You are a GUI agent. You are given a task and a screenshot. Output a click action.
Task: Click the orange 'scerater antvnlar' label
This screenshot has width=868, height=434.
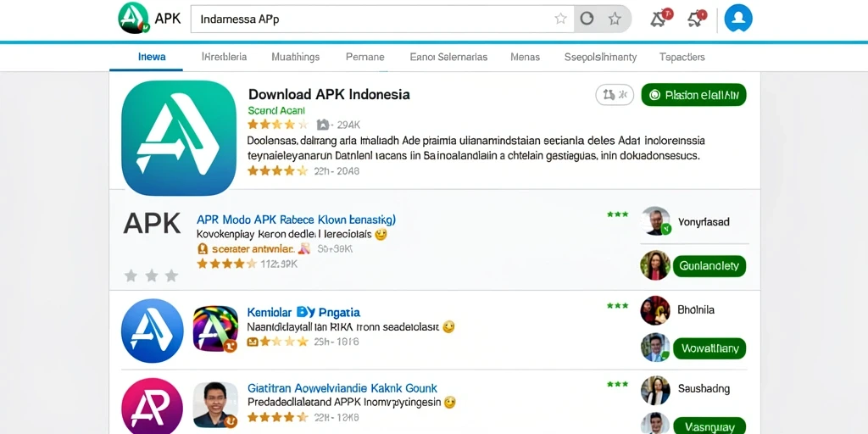pyautogui.click(x=252, y=249)
